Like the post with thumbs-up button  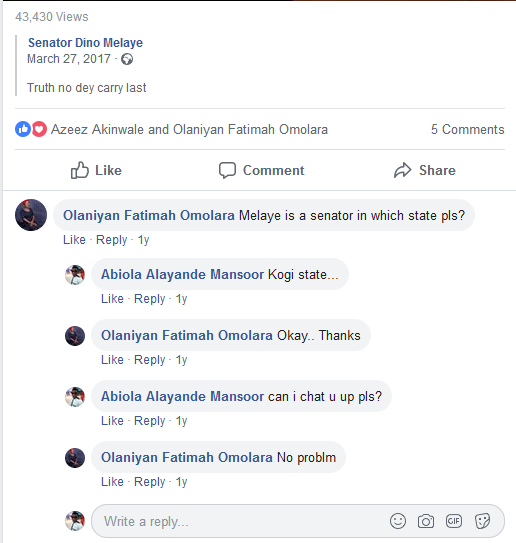[x=96, y=170]
